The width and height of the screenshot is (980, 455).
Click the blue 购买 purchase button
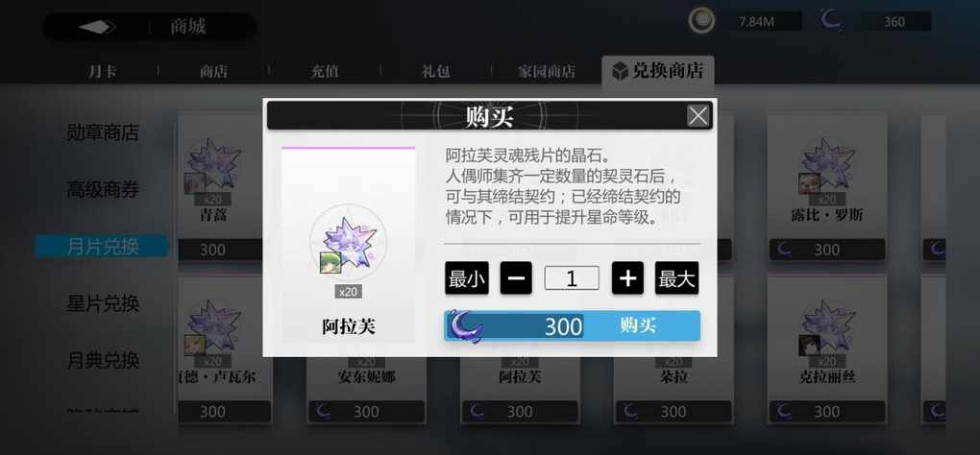tap(572, 325)
